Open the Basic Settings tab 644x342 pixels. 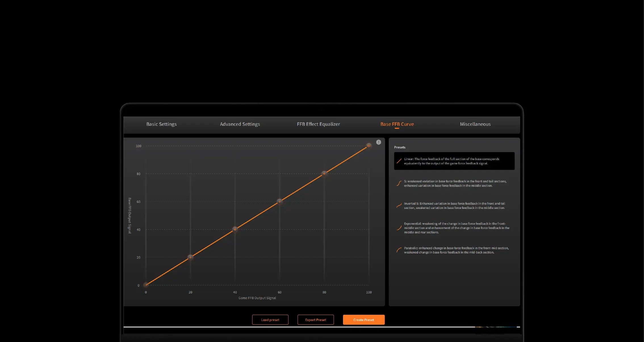(x=161, y=124)
